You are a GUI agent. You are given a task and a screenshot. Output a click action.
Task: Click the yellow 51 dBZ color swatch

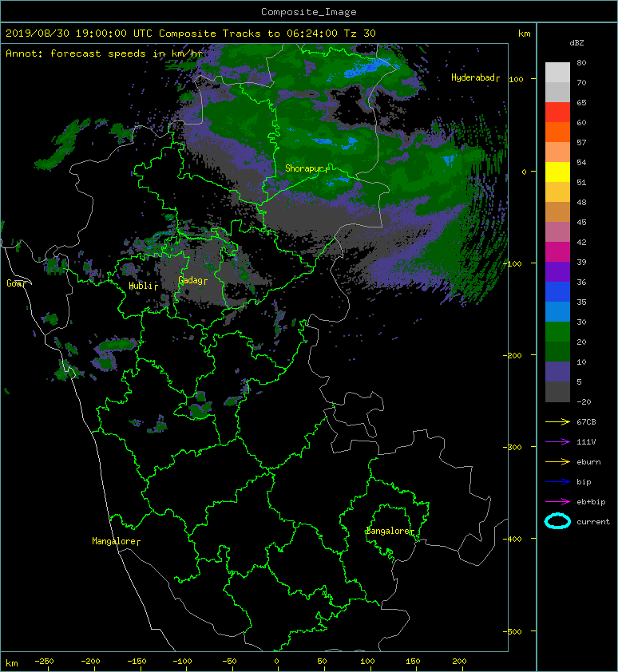(x=557, y=172)
